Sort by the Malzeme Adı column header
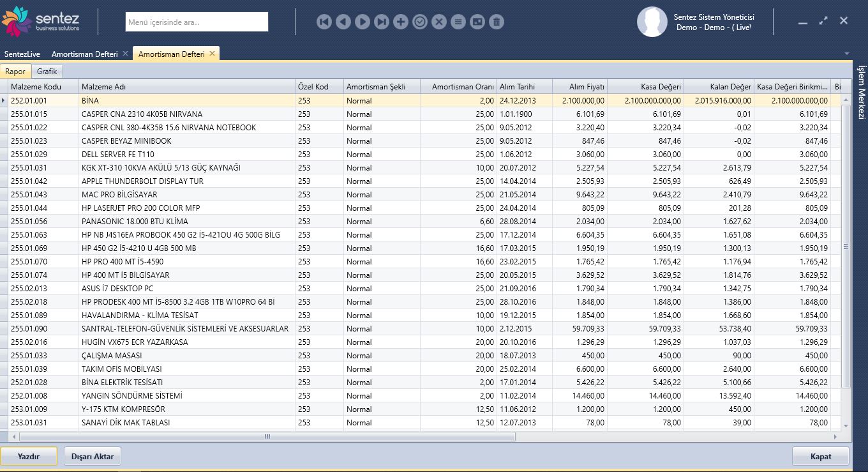 pos(187,87)
